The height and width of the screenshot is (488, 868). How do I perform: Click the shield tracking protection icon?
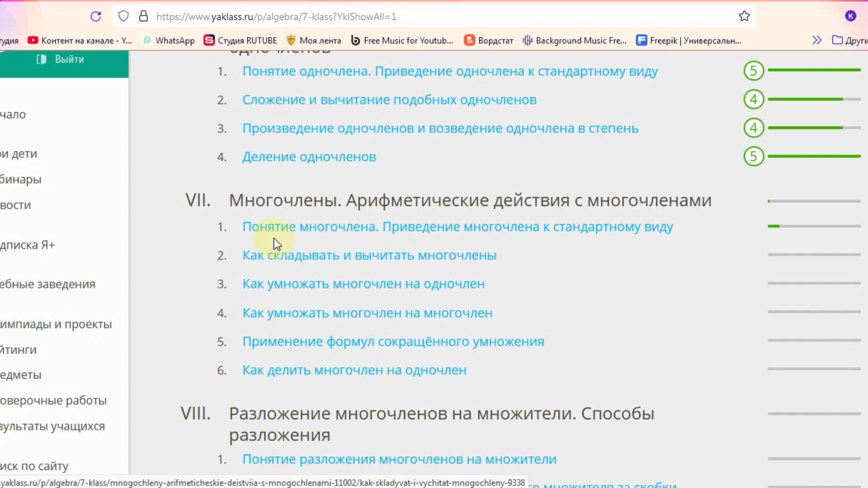point(123,17)
